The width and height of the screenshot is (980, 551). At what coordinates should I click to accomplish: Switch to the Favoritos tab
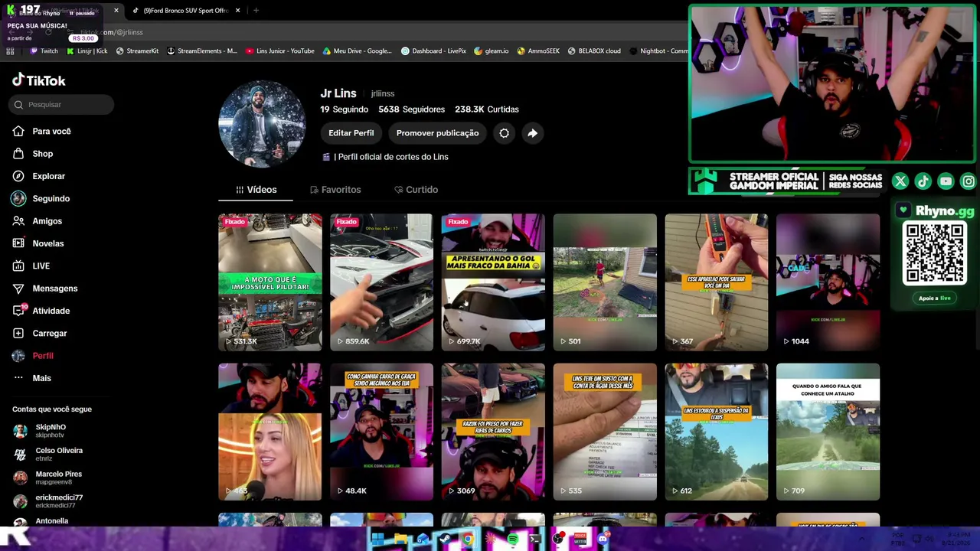pos(335,190)
